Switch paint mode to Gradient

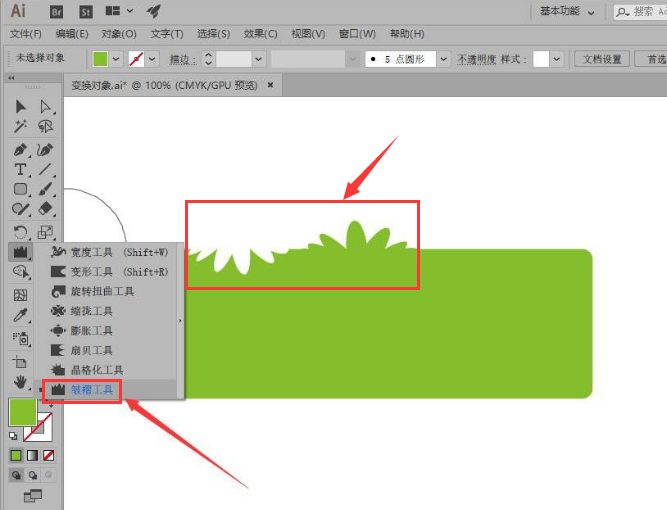32,455
